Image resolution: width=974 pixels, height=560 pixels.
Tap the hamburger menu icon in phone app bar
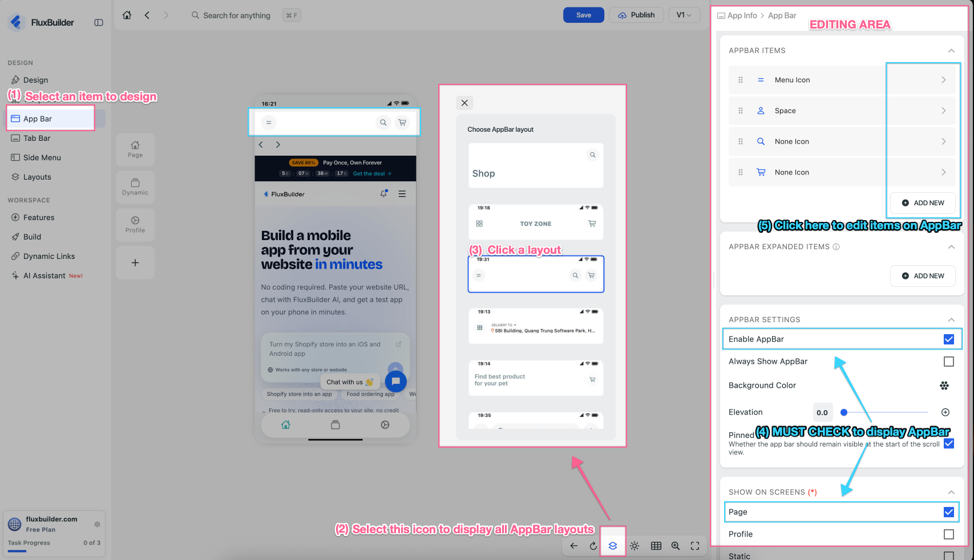point(269,123)
